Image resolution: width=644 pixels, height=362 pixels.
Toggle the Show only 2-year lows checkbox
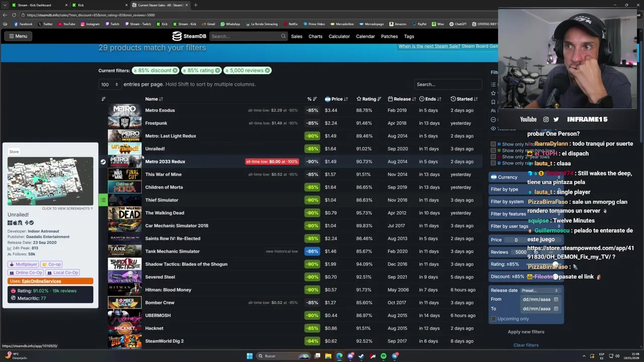coord(493,157)
